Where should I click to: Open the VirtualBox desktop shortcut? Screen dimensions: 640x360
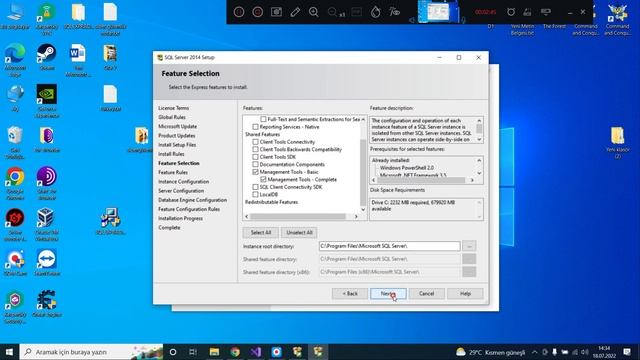point(47,224)
